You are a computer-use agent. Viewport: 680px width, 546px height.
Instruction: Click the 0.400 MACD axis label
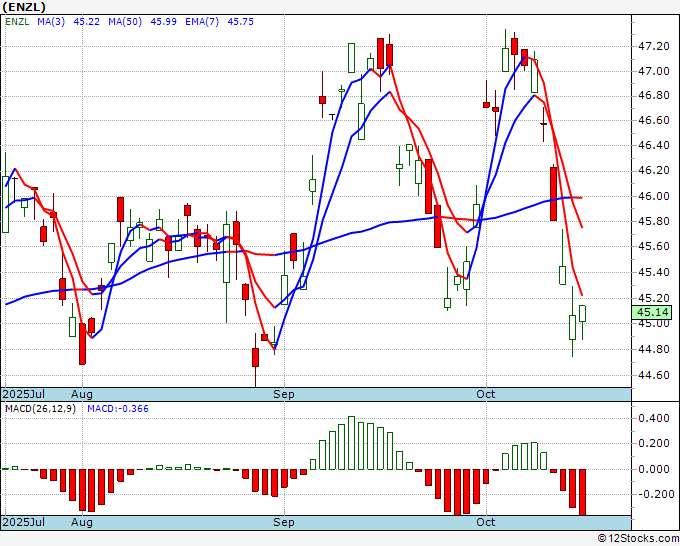click(x=654, y=418)
